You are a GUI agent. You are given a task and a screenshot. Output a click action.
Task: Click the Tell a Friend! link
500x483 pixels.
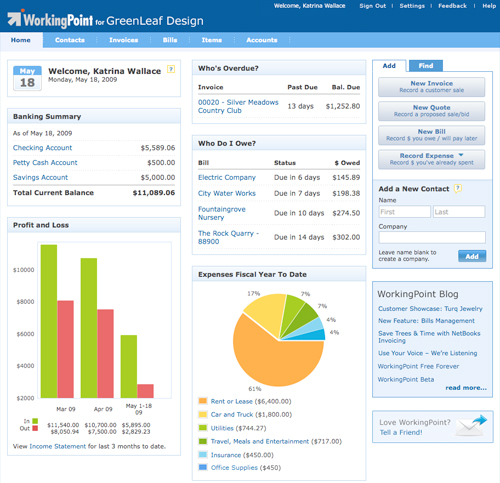pyautogui.click(x=401, y=432)
